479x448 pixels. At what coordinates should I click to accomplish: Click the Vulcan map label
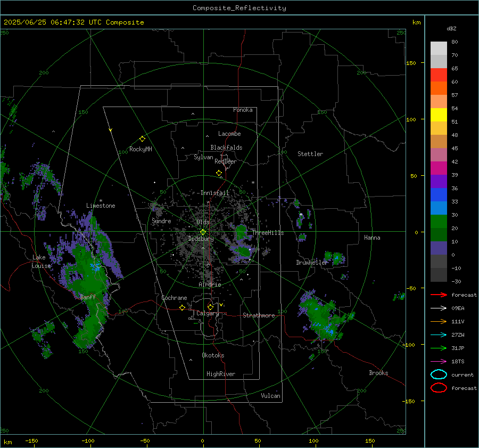click(x=270, y=396)
